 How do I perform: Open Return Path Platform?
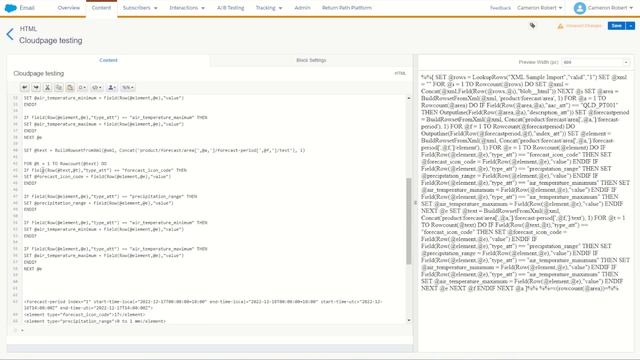[347, 8]
